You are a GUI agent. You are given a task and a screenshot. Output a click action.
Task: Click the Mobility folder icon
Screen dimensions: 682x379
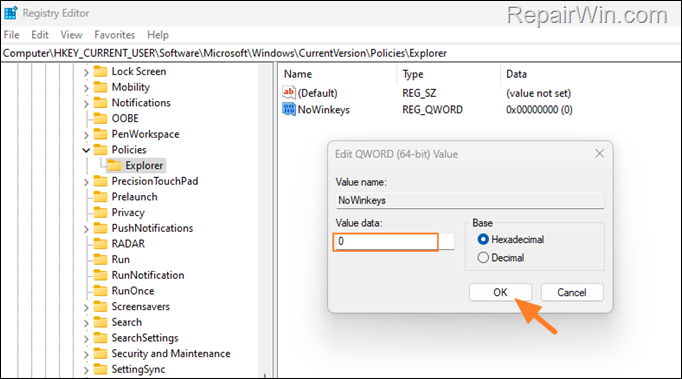[x=100, y=87]
